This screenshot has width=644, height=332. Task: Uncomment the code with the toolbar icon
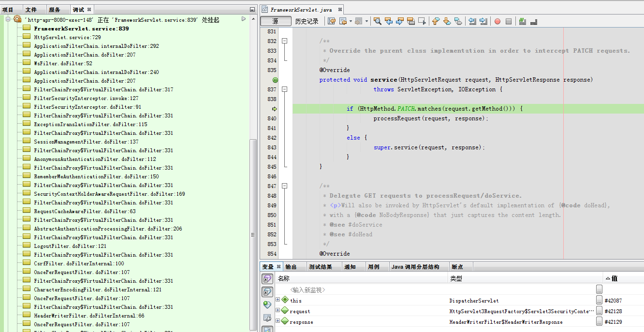click(x=534, y=21)
